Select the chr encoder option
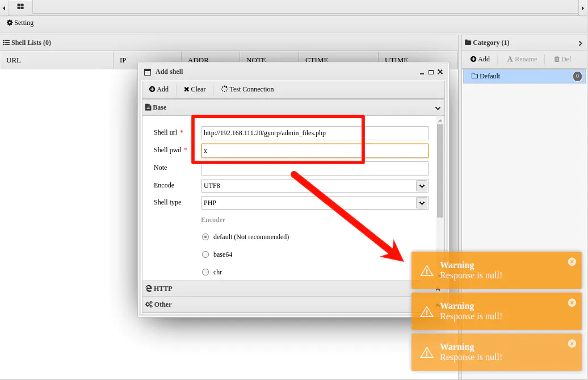588x380 pixels. click(x=205, y=272)
